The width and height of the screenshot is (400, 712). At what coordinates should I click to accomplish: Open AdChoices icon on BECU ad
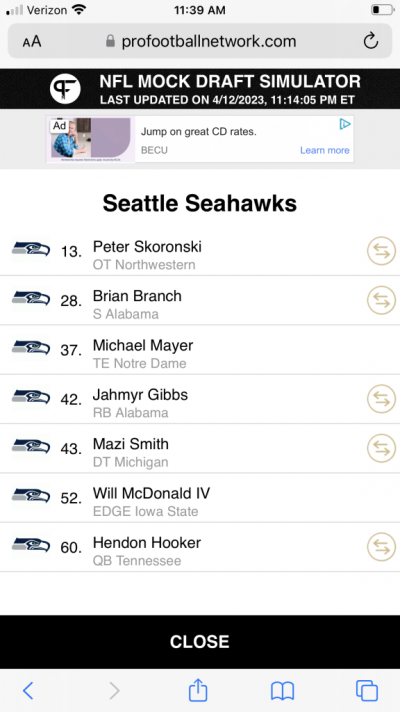(x=345, y=124)
